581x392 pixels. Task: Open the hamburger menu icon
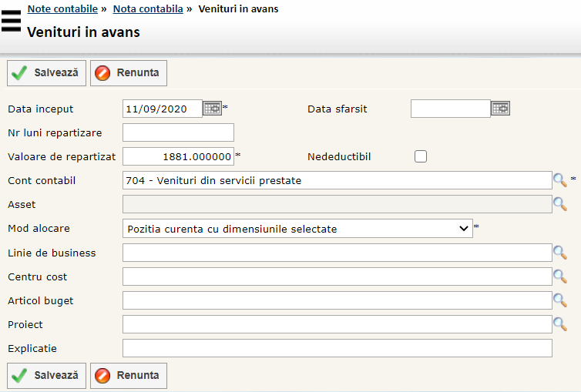pyautogui.click(x=11, y=21)
